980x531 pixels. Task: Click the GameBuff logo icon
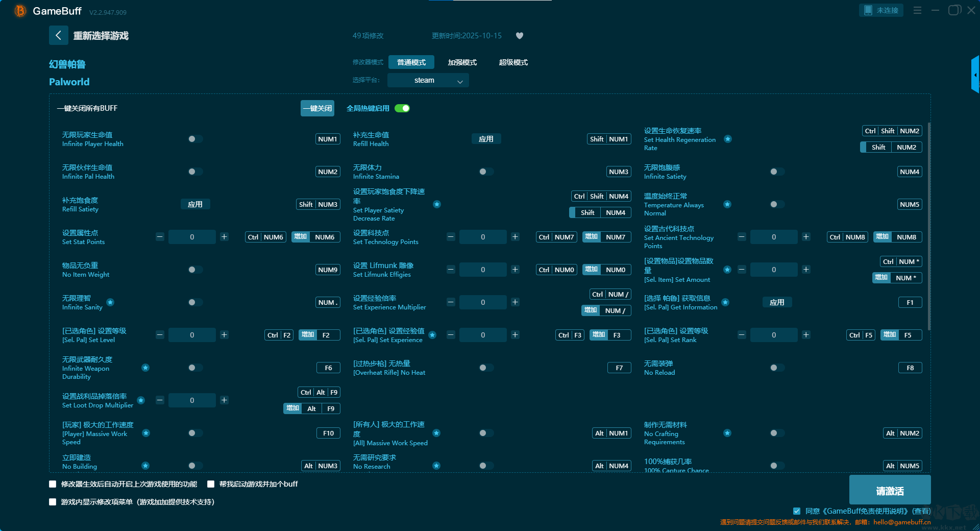coord(20,11)
